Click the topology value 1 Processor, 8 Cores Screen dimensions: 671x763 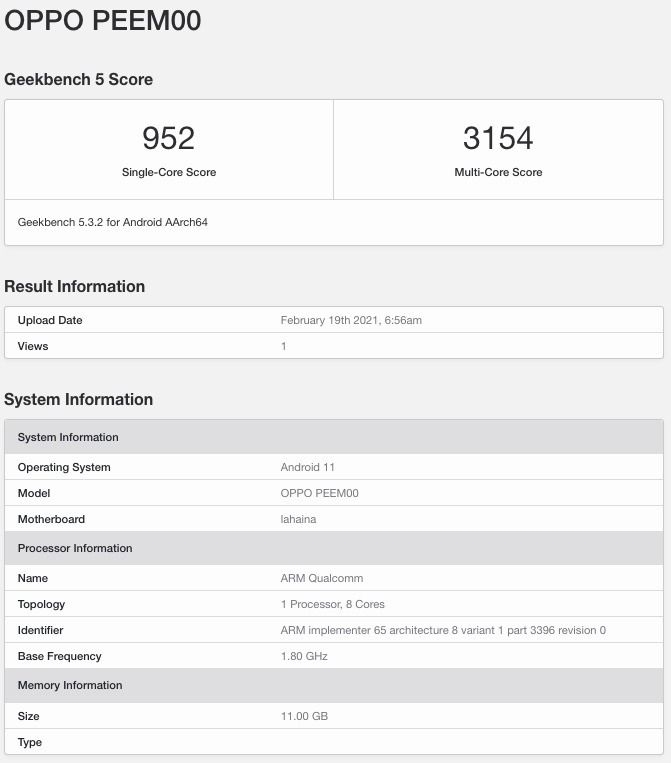coord(332,604)
